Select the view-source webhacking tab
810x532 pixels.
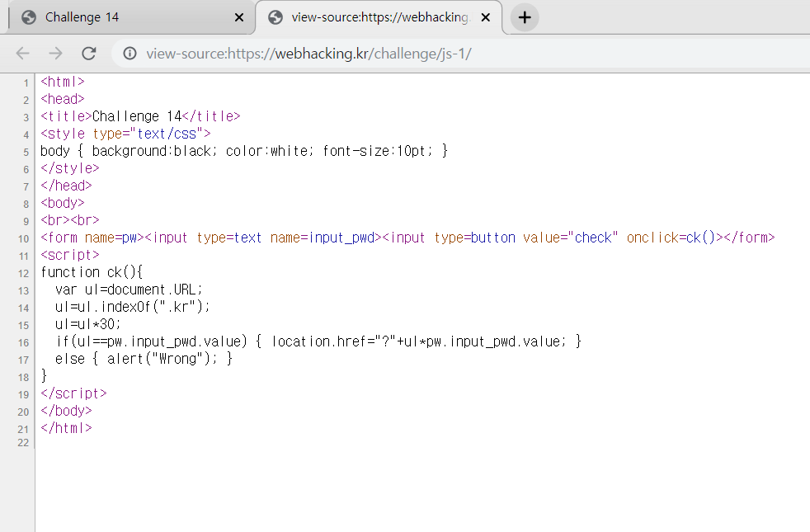point(379,17)
